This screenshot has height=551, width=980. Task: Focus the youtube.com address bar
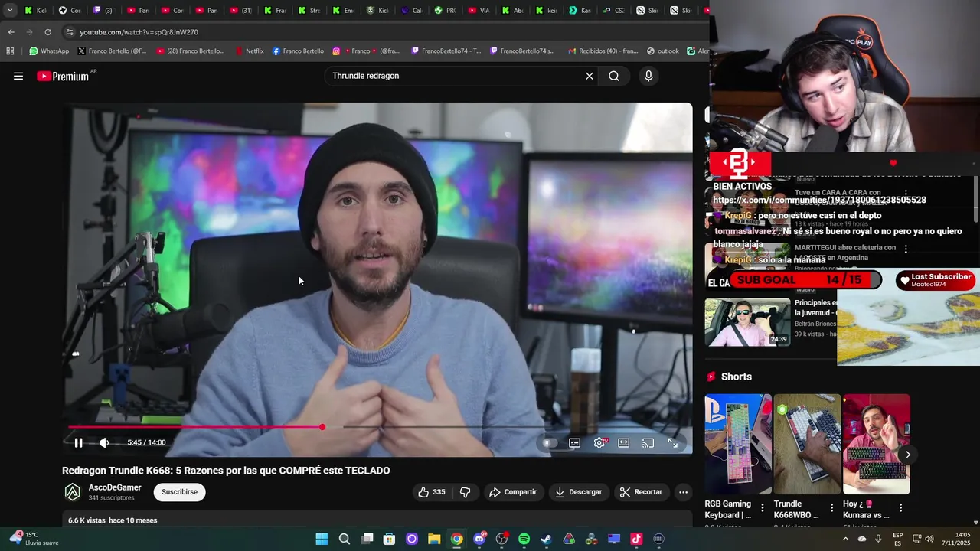pos(383,32)
